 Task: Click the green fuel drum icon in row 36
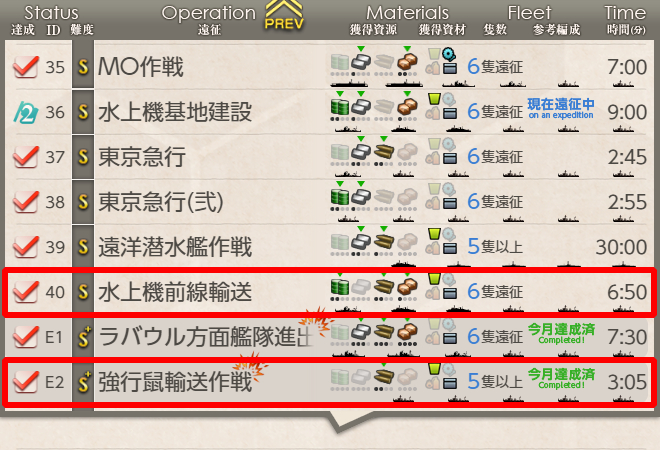coord(340,107)
